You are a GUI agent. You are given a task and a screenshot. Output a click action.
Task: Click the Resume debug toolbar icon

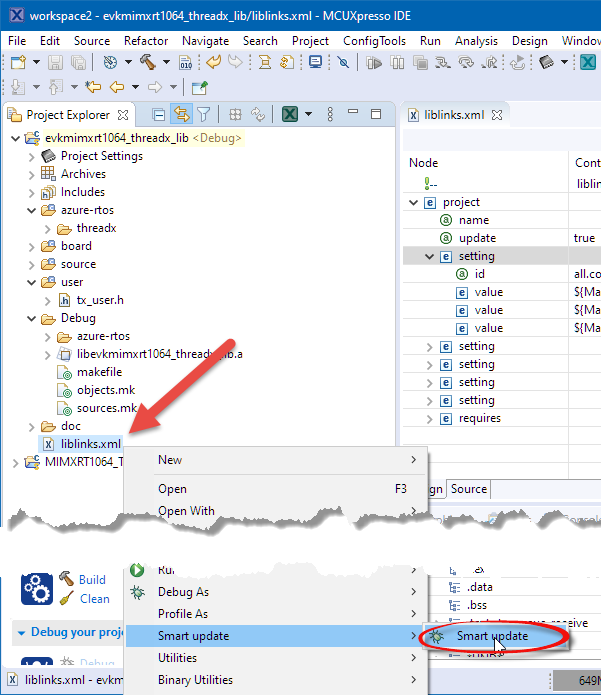[374, 62]
